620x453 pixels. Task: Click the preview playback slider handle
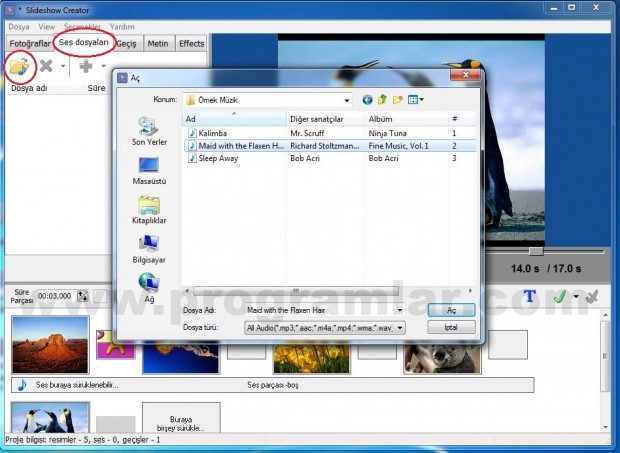tap(536, 251)
